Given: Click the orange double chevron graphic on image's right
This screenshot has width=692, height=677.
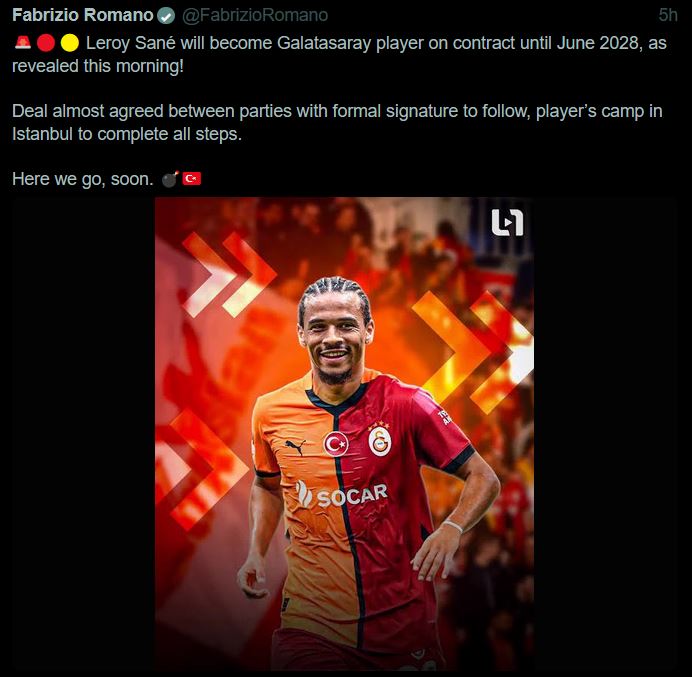Looking at the screenshot, I should 472,352.
